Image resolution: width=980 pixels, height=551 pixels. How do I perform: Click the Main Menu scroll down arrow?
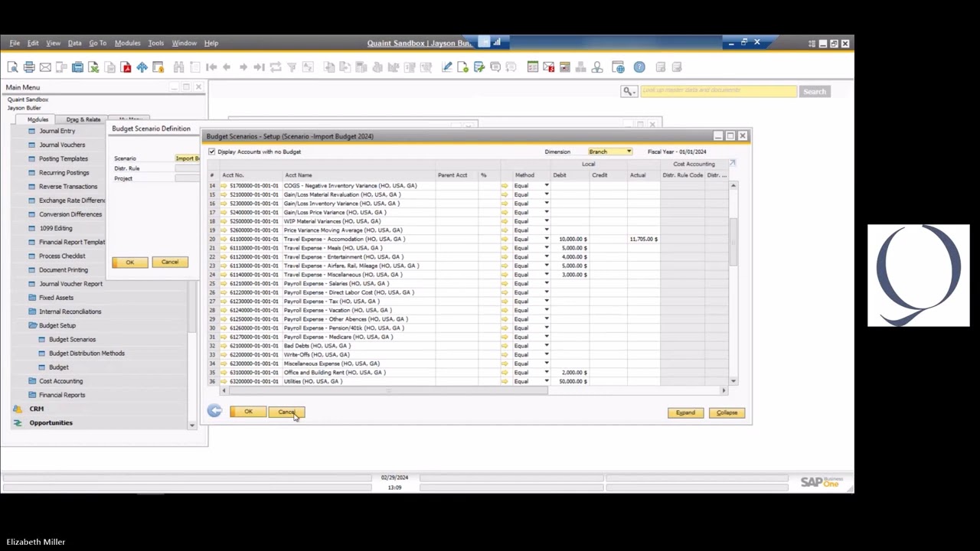tap(192, 424)
